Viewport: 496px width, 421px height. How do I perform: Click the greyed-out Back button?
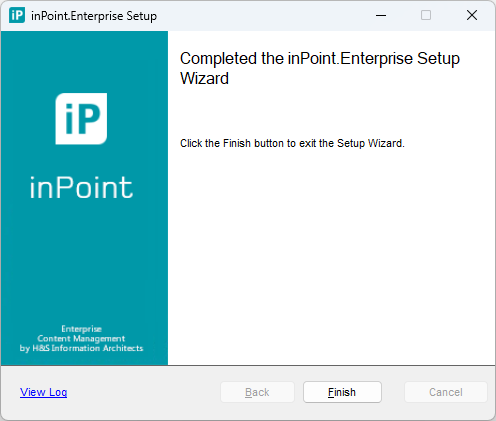[257, 392]
